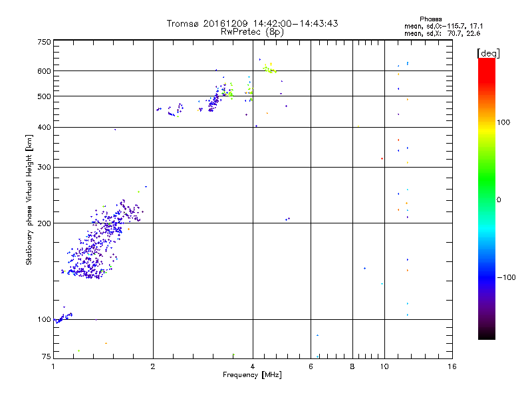This screenshot has height=399, width=532.
Task: Click the 'mean, sd,O:-115.7, 17.1' text
Action: [x=444, y=26]
